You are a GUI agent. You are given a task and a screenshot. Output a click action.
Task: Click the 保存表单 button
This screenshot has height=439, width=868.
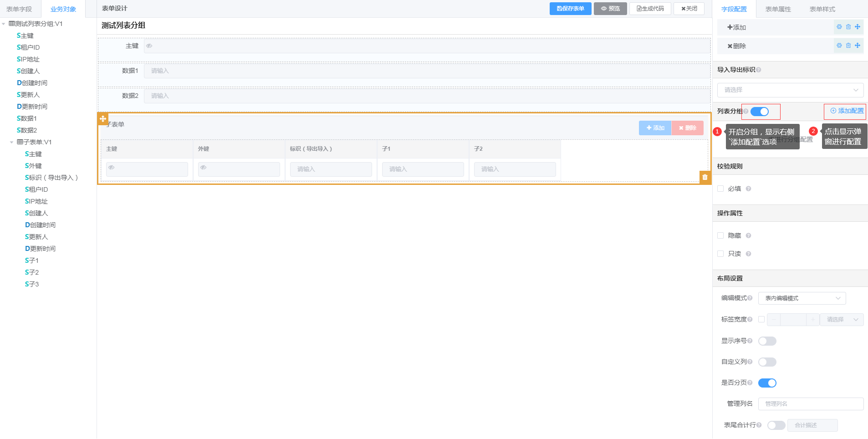coord(570,9)
